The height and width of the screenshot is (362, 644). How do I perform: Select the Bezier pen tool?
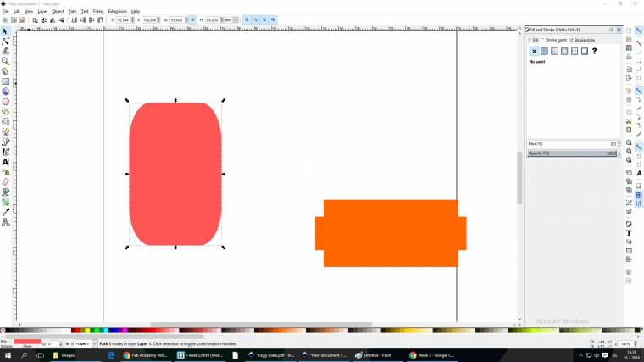5,142
